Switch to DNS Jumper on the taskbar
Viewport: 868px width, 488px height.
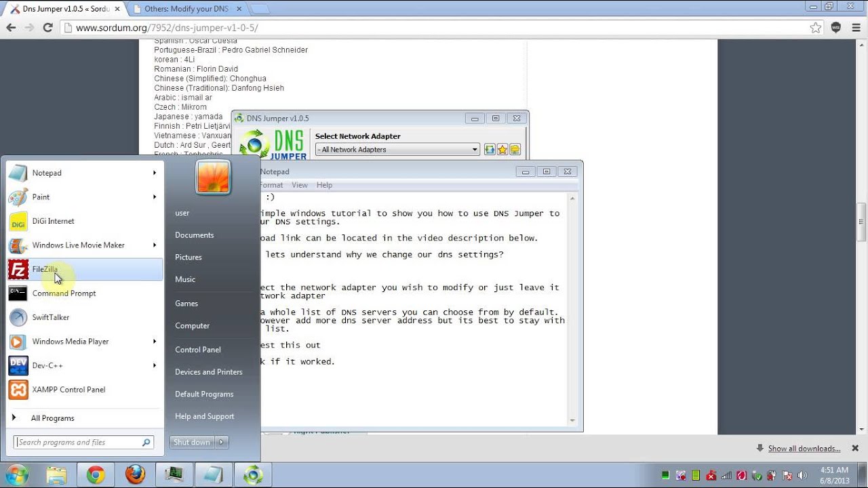point(253,475)
